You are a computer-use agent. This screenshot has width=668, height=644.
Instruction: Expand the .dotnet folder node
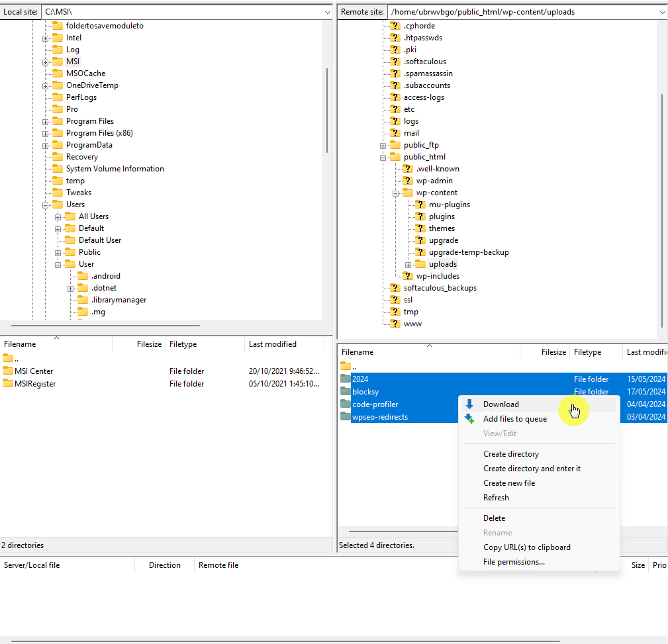[x=70, y=289]
